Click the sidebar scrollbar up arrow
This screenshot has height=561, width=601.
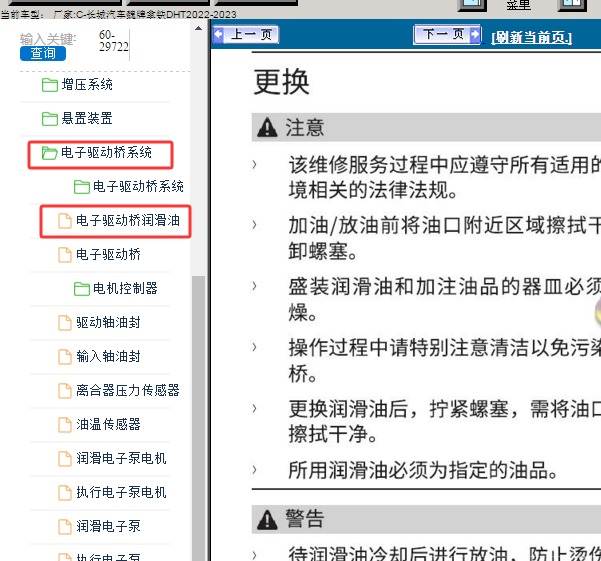[x=198, y=28]
